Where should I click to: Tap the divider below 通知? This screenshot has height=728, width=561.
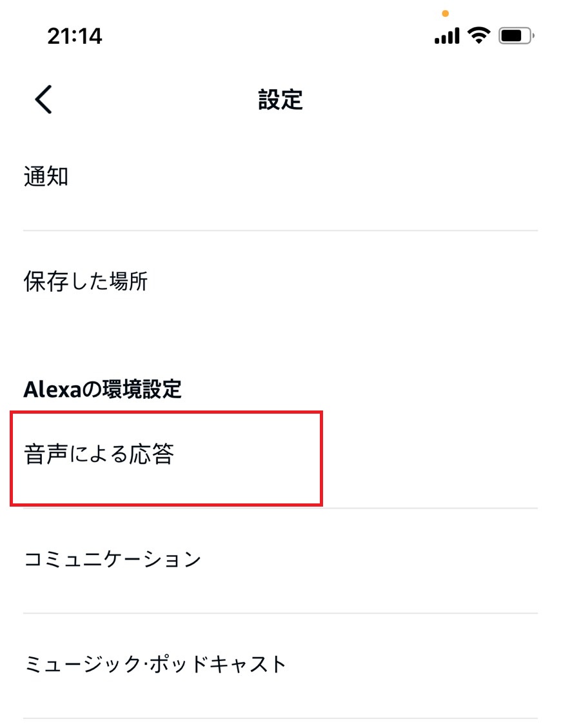280,228
